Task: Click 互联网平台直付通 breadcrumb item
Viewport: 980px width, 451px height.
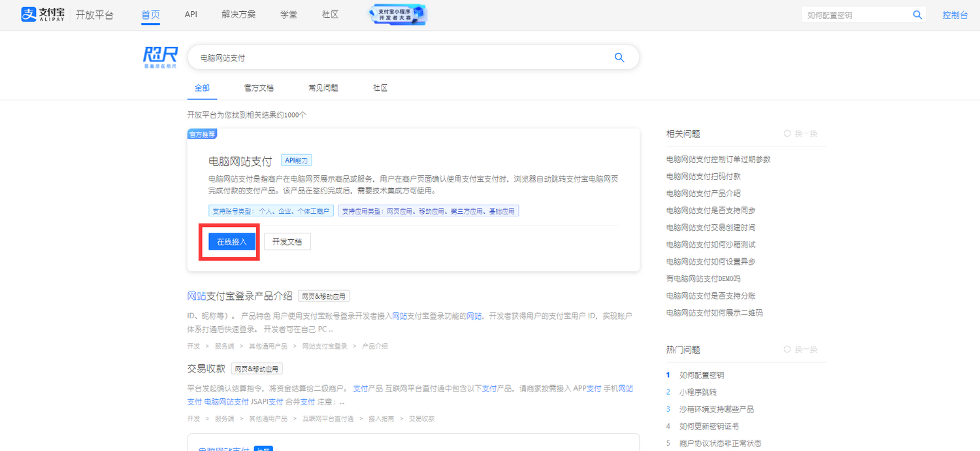Action: pyautogui.click(x=328, y=418)
